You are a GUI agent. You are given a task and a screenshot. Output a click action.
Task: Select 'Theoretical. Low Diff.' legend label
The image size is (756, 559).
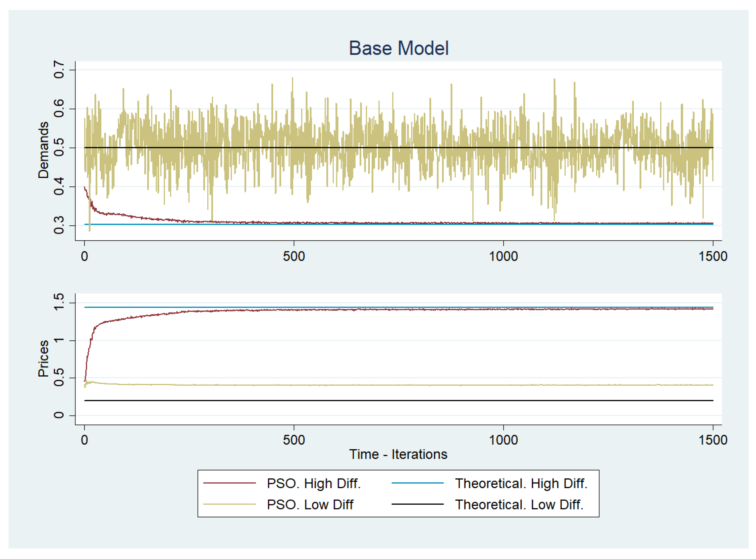(x=519, y=505)
